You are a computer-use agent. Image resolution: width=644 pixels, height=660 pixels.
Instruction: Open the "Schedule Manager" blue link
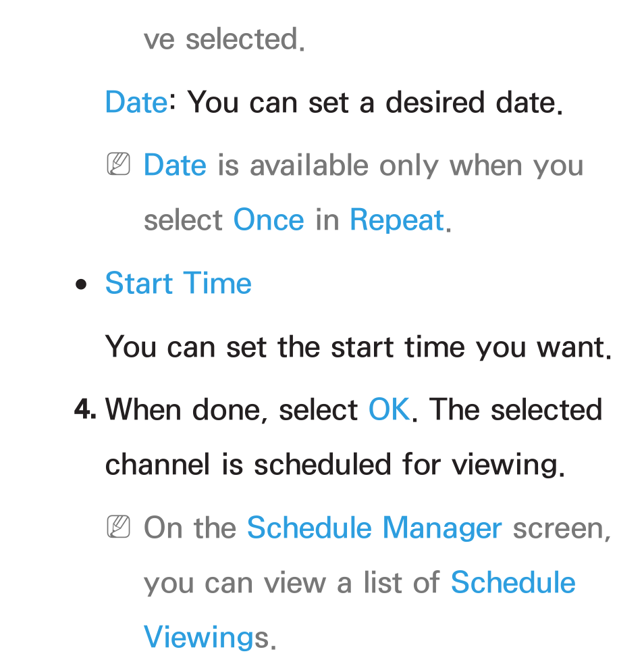(x=375, y=528)
